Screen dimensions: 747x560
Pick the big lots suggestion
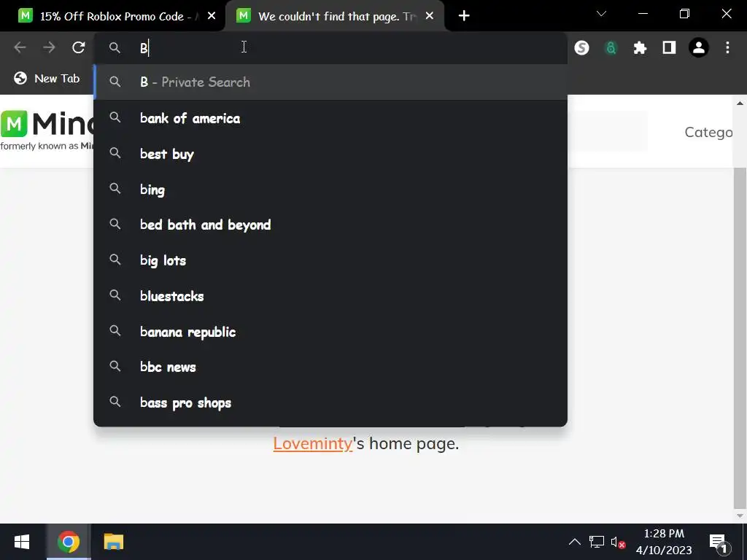(330, 260)
